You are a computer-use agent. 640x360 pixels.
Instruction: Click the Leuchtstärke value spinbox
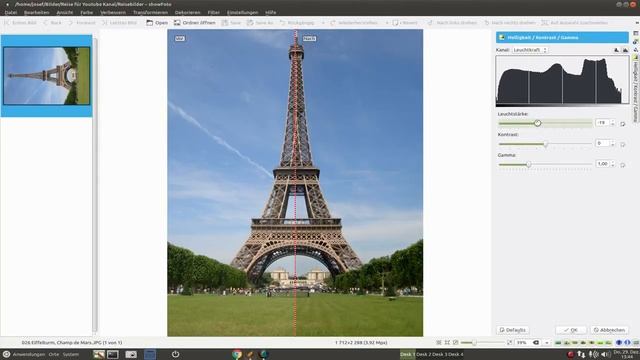coord(605,123)
